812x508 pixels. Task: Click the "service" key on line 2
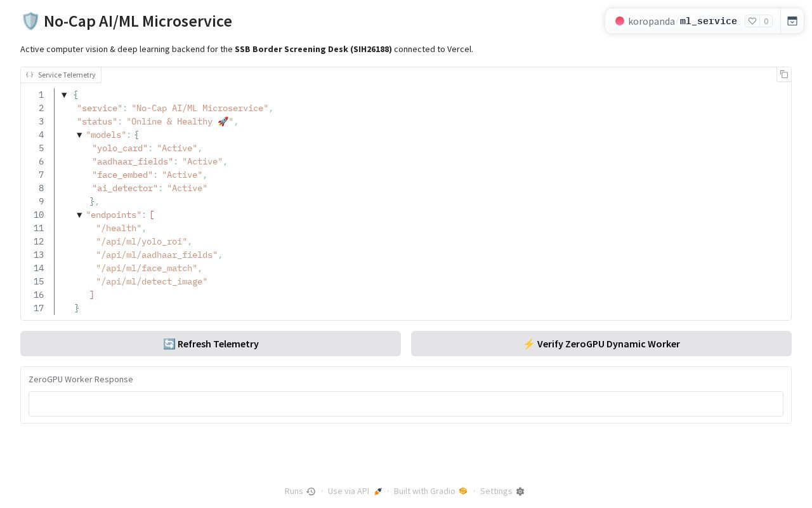[x=100, y=108]
